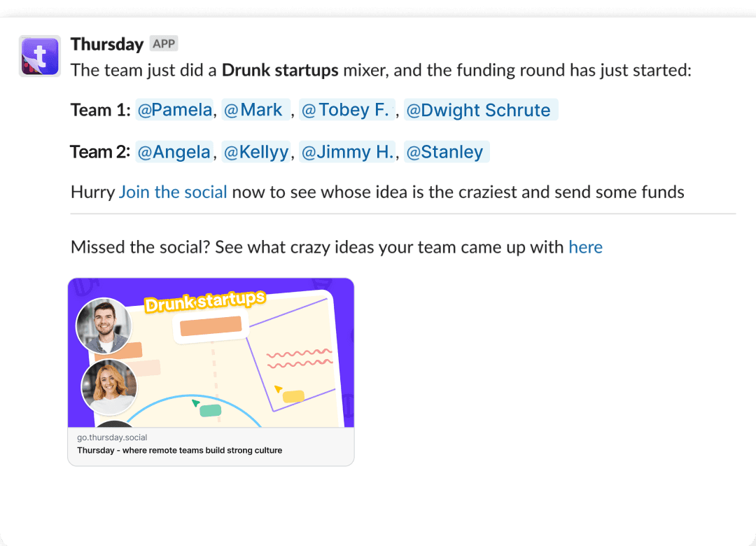Select the @Stanley mention in Team 2

click(x=446, y=151)
